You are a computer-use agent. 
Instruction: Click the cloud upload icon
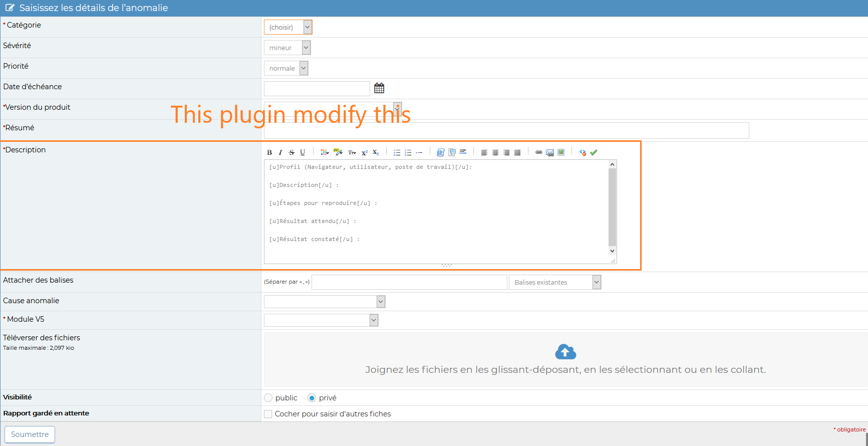(x=565, y=352)
